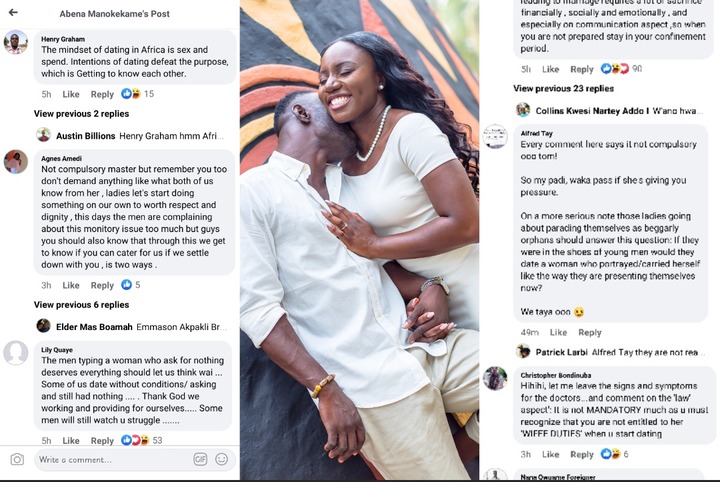
Task: Like Henry Graham's comment
Action: pyautogui.click(x=71, y=94)
